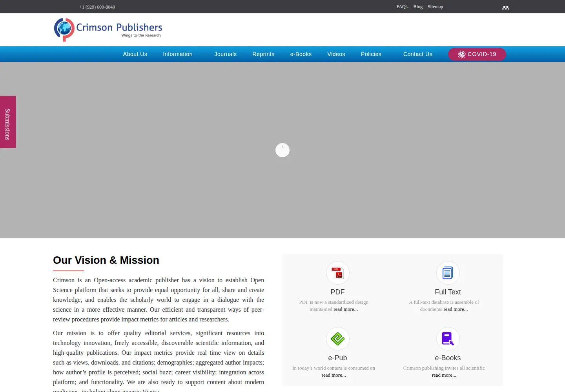Open the e-Books menu item
Viewport: 565px width, 392px height.
pyautogui.click(x=301, y=54)
